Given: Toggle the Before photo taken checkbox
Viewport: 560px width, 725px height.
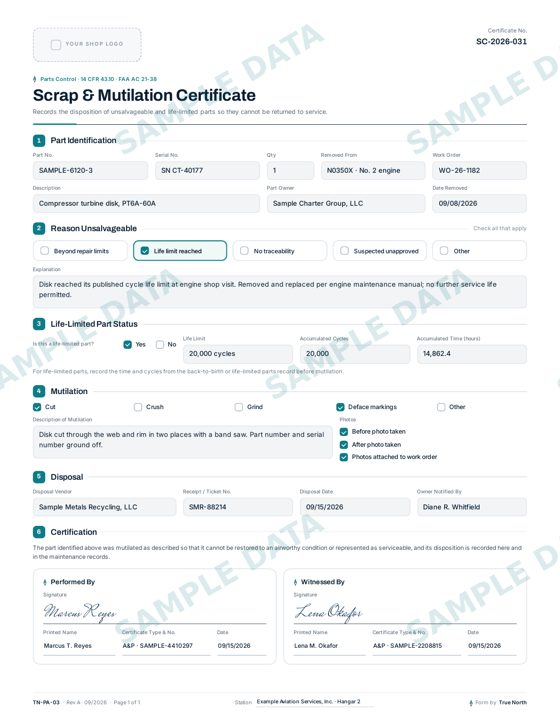Looking at the screenshot, I should [344, 432].
